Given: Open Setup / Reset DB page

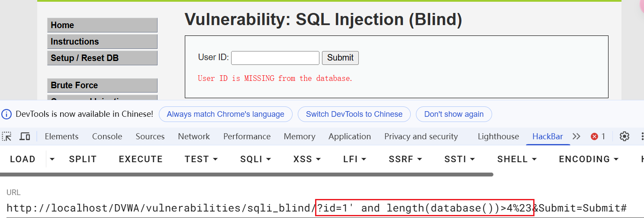Looking at the screenshot, I should [102, 58].
